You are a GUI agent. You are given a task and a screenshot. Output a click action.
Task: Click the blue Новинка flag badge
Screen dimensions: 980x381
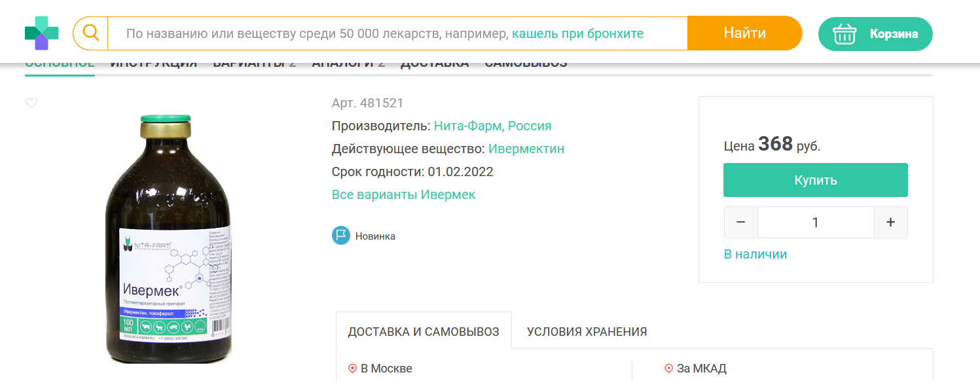[340, 236]
